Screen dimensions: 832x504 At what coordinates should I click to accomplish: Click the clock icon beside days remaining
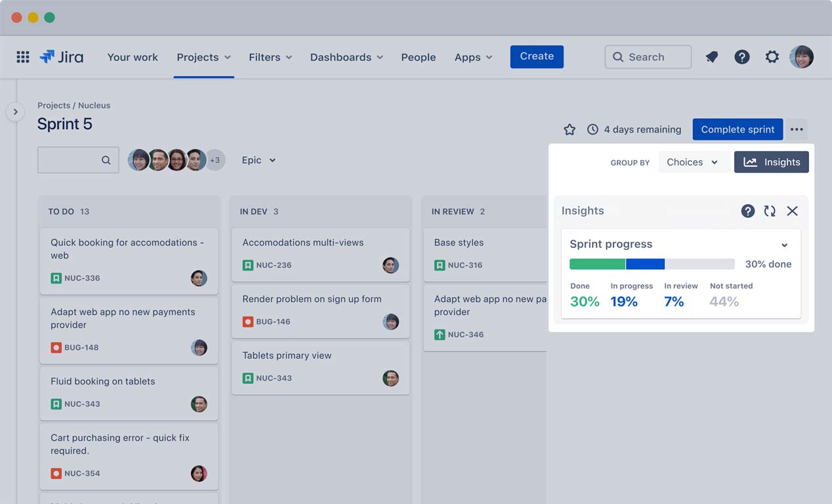[x=593, y=129]
